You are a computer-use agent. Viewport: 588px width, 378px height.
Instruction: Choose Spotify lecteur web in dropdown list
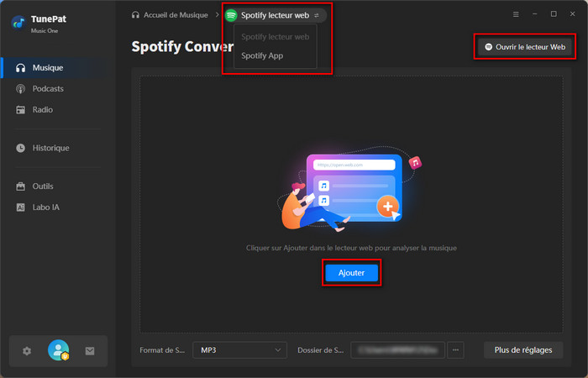point(276,37)
